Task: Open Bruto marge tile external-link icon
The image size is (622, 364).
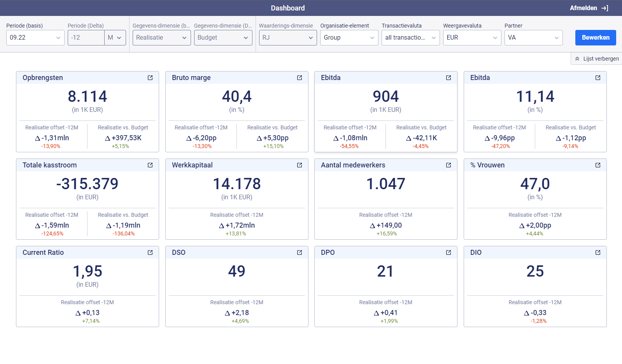Action: [300, 78]
